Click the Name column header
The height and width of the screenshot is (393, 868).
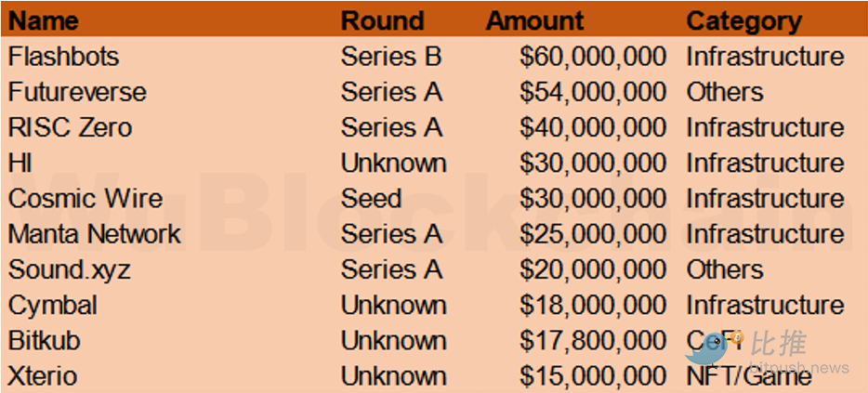(44, 20)
